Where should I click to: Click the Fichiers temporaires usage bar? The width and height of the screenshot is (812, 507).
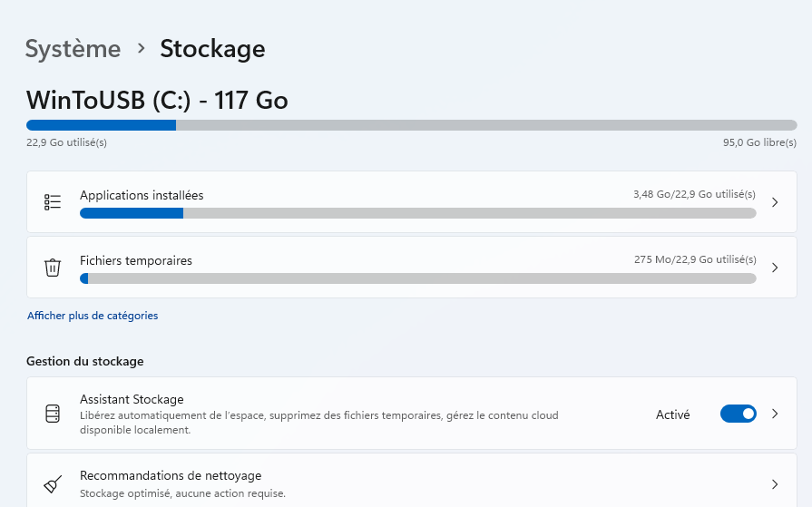click(x=418, y=278)
